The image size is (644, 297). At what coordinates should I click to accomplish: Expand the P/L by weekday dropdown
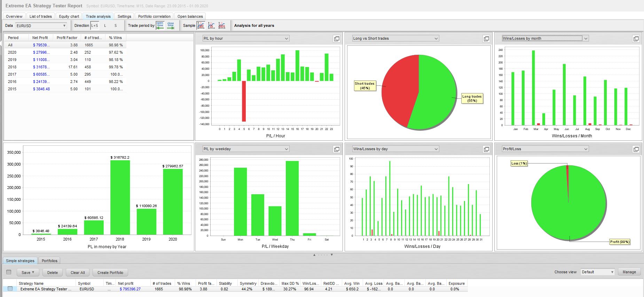pos(246,149)
